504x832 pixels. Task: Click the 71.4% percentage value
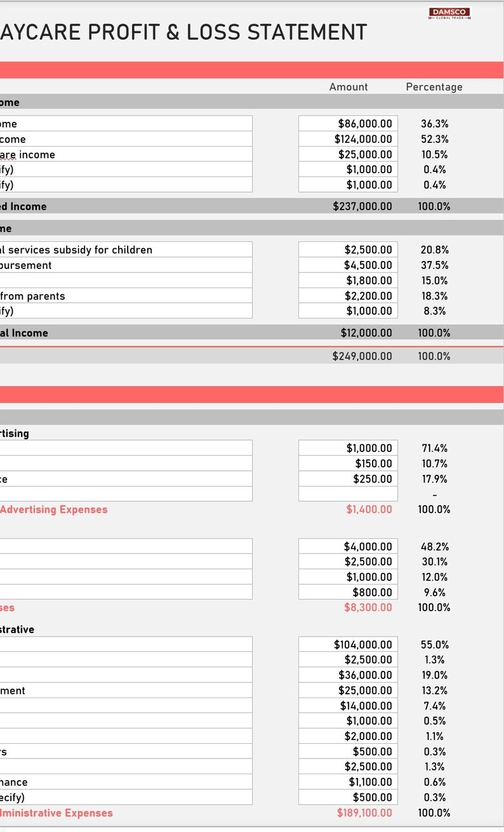pyautogui.click(x=435, y=448)
